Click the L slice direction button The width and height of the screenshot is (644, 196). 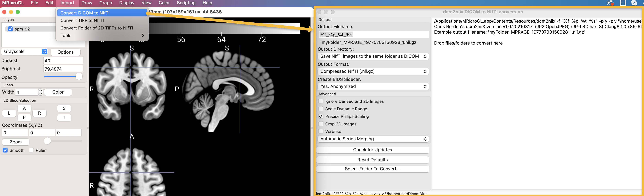click(x=9, y=113)
